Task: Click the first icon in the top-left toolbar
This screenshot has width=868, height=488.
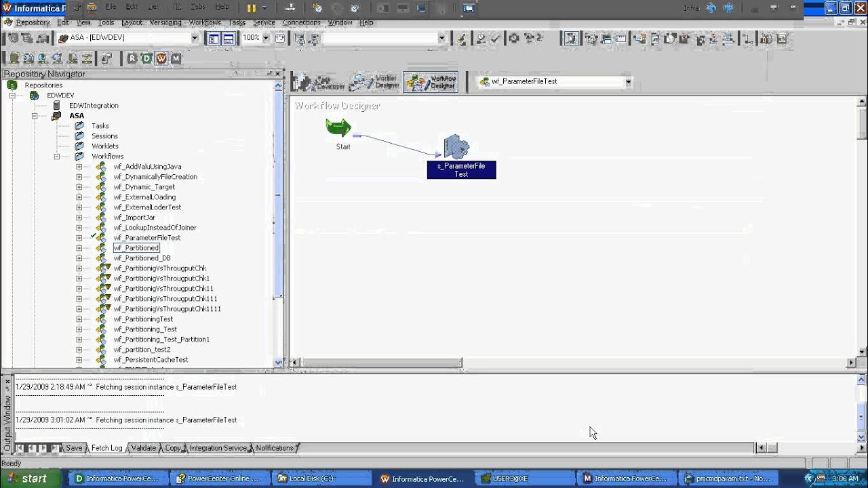Action: point(13,39)
